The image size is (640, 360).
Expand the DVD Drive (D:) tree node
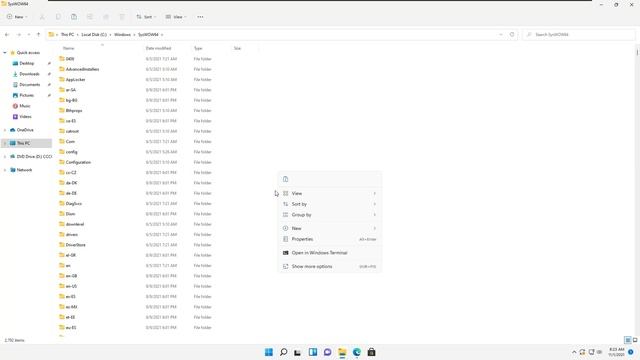click(5, 157)
